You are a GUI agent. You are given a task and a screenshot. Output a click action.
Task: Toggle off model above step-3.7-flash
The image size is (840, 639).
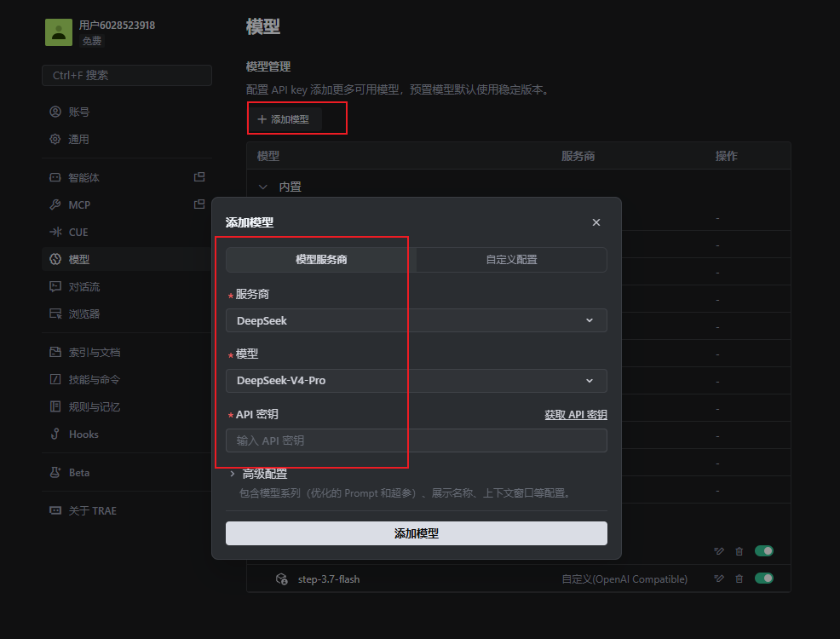764,551
